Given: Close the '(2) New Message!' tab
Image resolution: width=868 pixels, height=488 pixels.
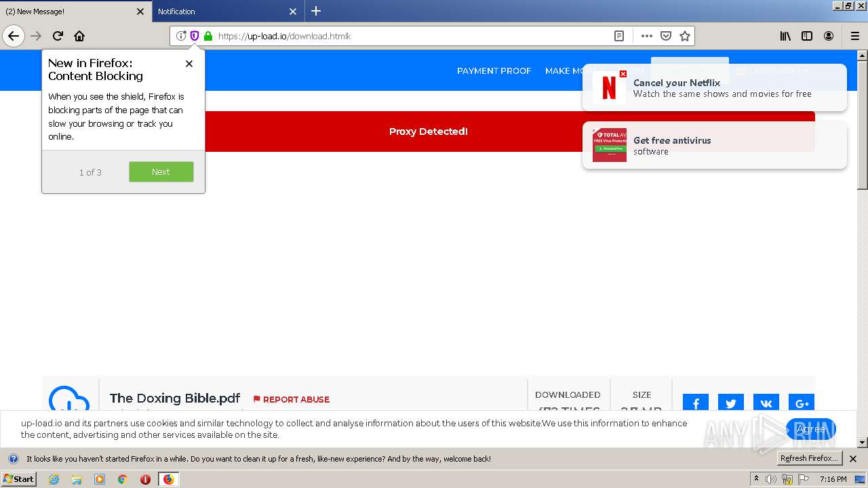Looking at the screenshot, I should coord(140,12).
